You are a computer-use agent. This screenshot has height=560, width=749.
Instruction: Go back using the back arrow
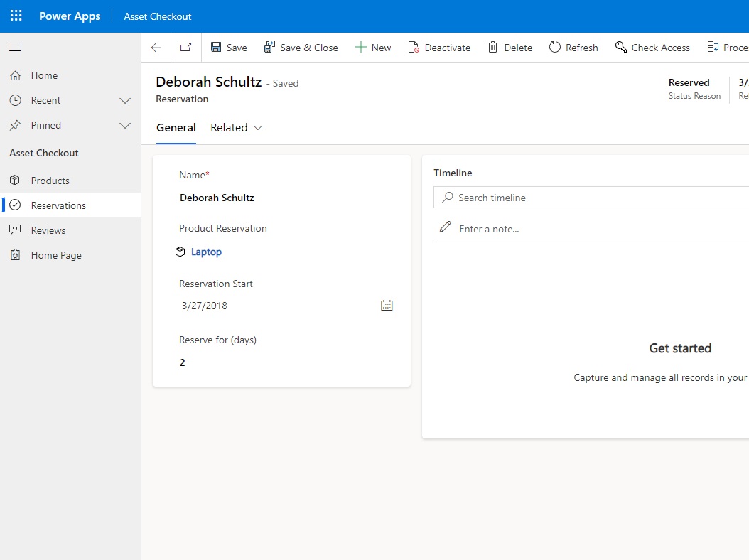point(156,47)
